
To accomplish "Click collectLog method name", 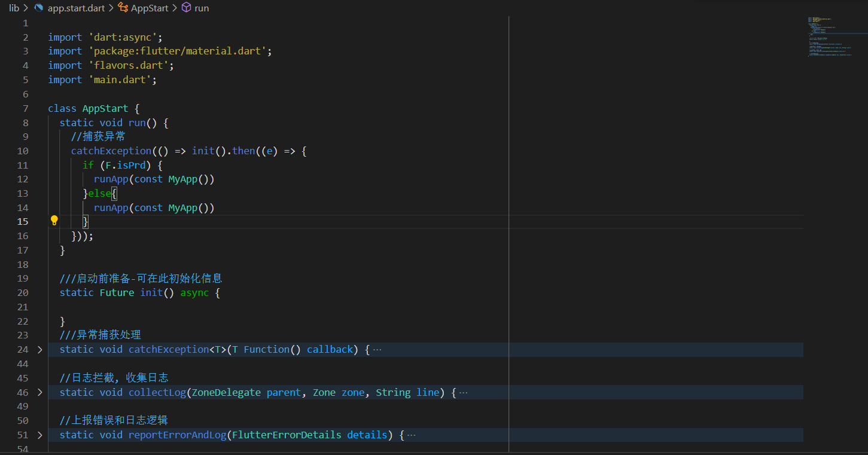I will click(x=157, y=393).
